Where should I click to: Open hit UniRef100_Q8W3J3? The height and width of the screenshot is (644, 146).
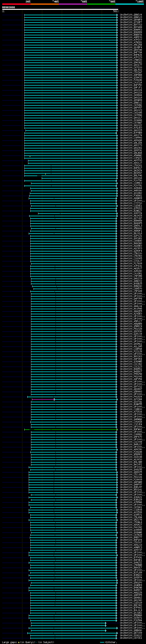click(x=131, y=17)
